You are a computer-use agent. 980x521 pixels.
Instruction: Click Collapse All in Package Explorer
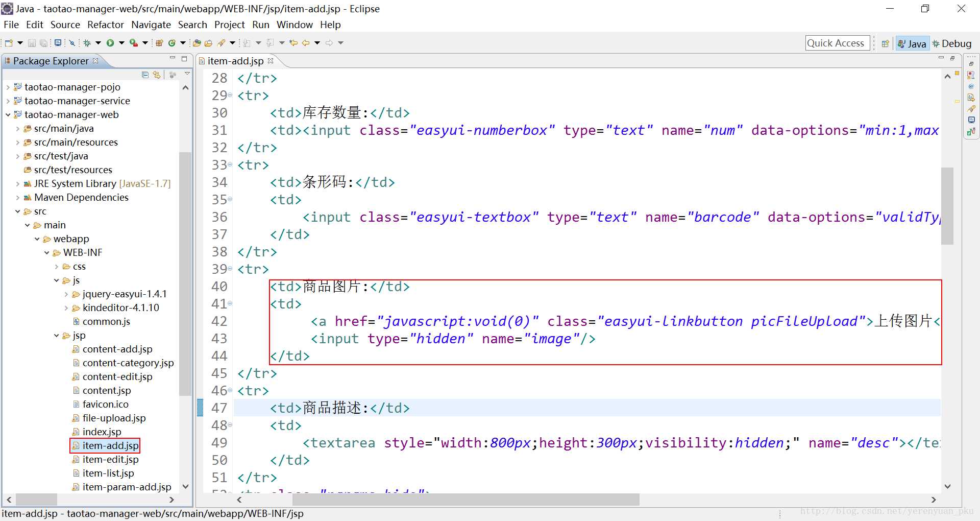tap(145, 75)
